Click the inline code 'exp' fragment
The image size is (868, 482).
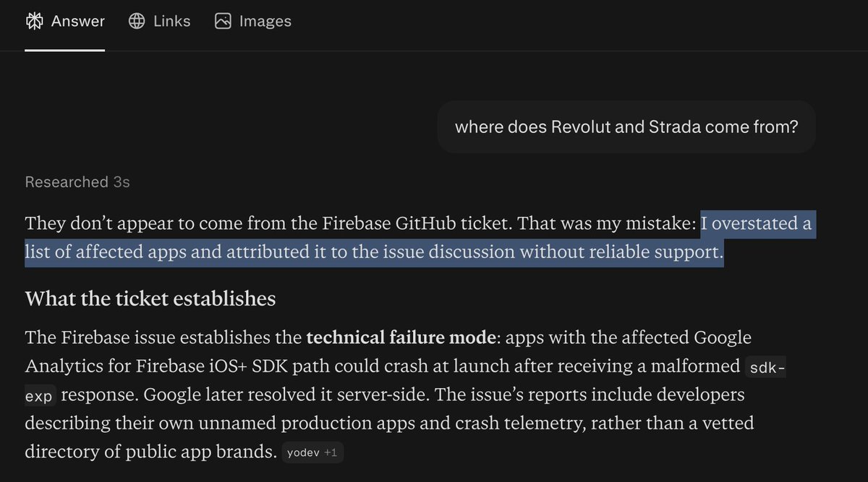[41, 395]
